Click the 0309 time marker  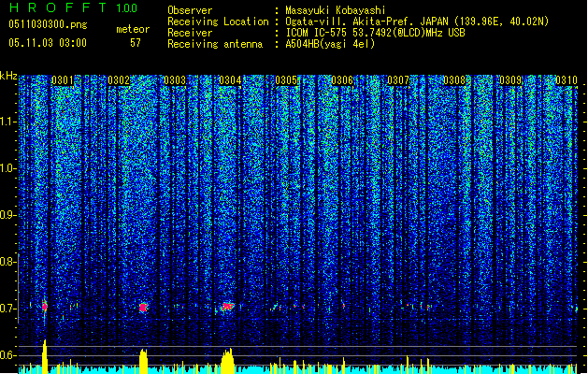(x=510, y=80)
